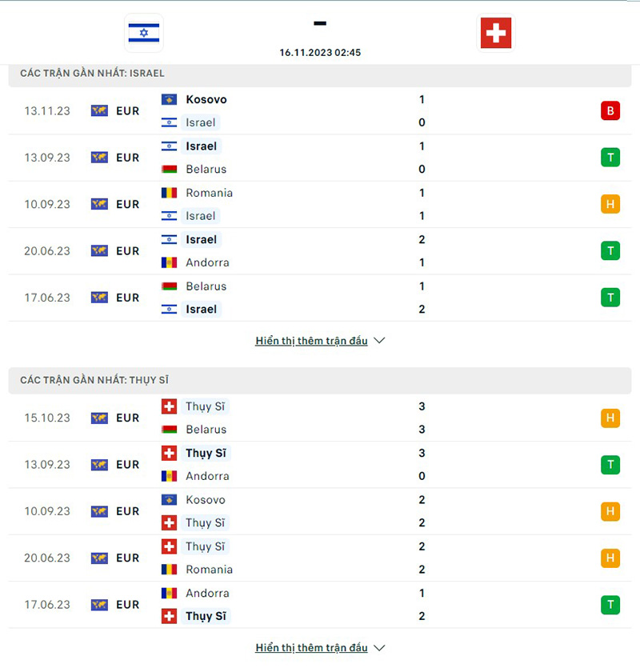The image size is (640, 672).
Task: Click the red B result badge for the Kosovo match
Action: [x=610, y=110]
